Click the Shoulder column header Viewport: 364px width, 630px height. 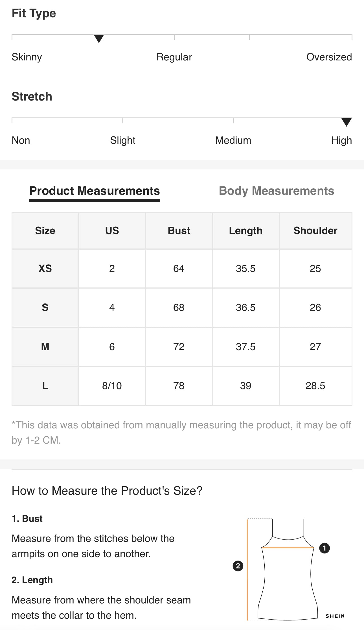pos(315,230)
